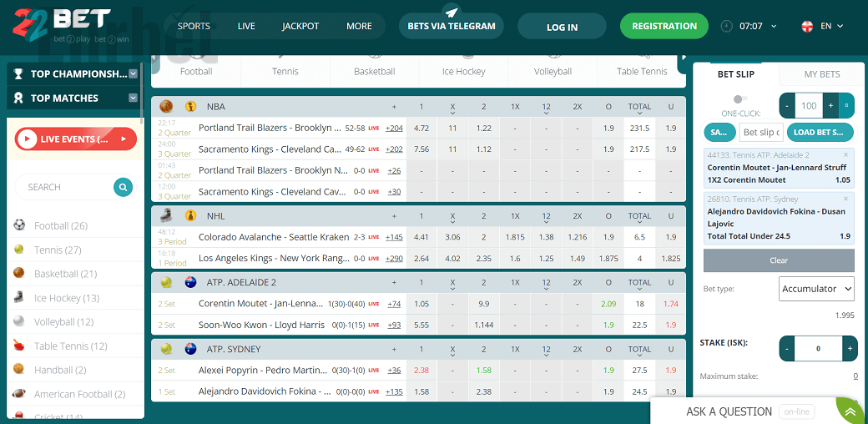Click the LIVE EVENTS button
Image resolution: width=868 pixels, height=424 pixels.
click(x=76, y=139)
